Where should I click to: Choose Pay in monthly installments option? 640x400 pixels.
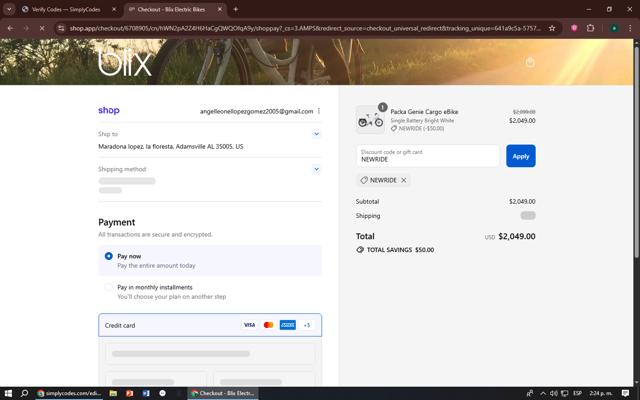tap(109, 287)
